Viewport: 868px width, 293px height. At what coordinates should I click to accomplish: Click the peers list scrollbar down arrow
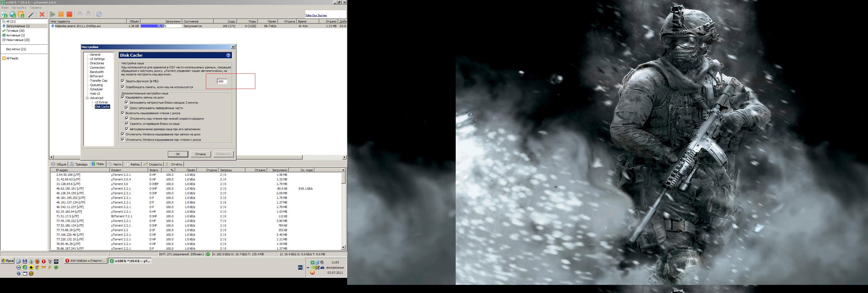pos(343,247)
